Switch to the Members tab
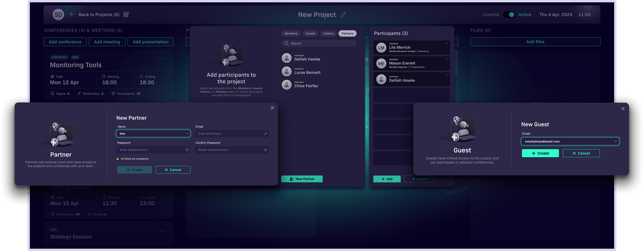The width and height of the screenshot is (644, 251). click(291, 34)
